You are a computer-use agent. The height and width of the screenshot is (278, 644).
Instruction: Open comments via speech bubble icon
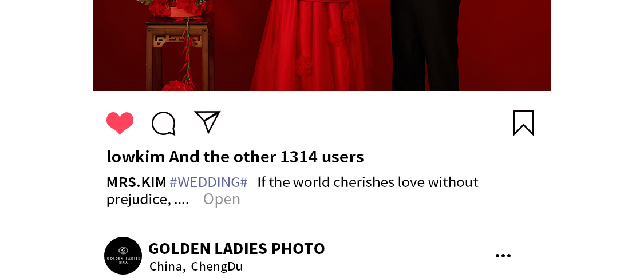click(164, 123)
